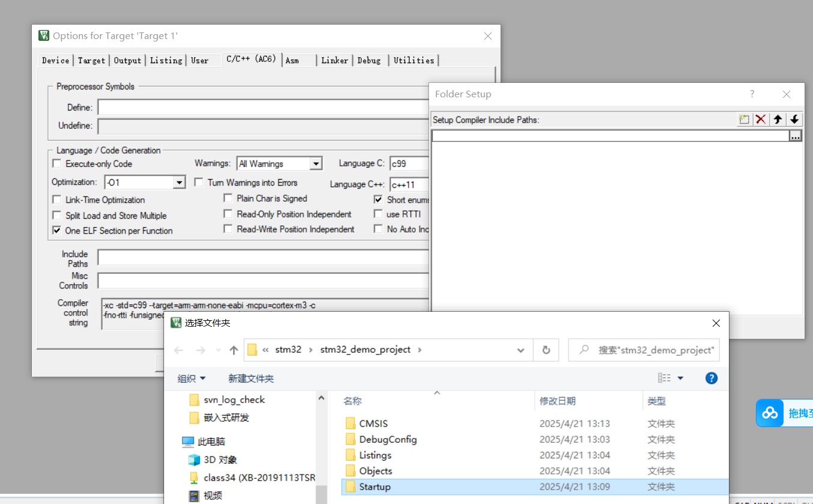Enable Read-Only Position Independent
Image resolution: width=813 pixels, height=504 pixels.
coord(228,214)
